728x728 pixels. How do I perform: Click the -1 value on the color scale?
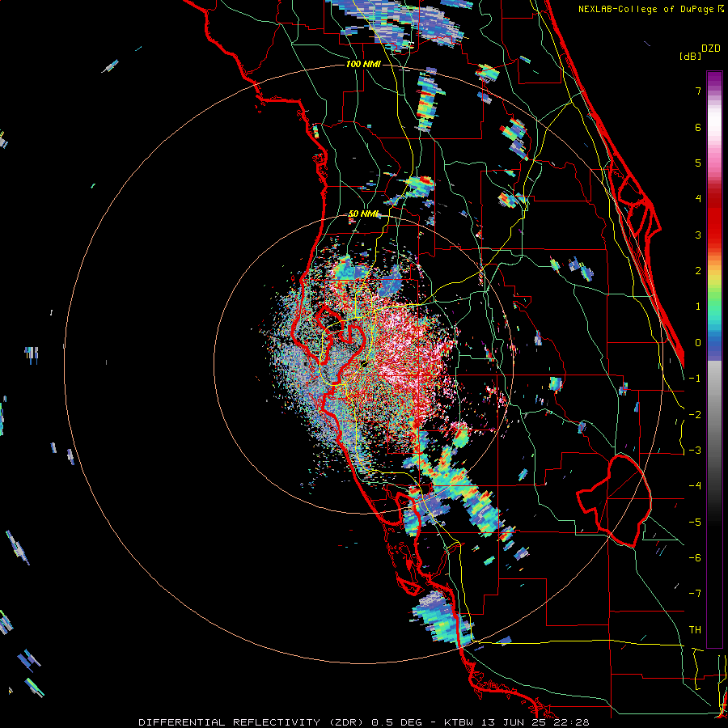[695, 379]
